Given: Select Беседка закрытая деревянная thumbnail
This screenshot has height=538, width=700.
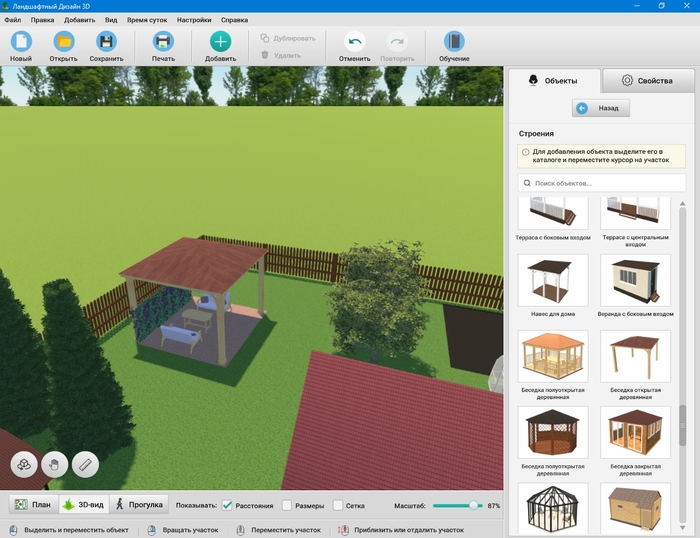Looking at the screenshot, I should click(x=635, y=432).
